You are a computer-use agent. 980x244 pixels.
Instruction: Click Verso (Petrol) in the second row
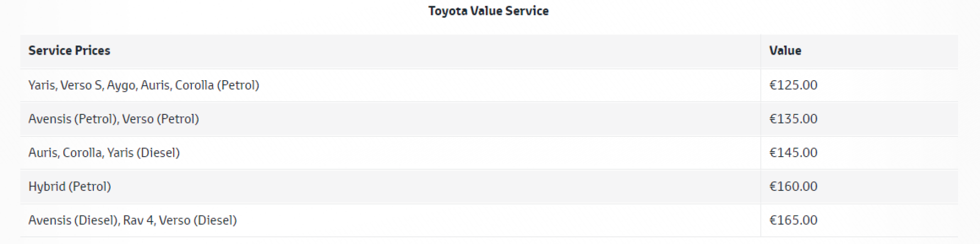(160, 119)
